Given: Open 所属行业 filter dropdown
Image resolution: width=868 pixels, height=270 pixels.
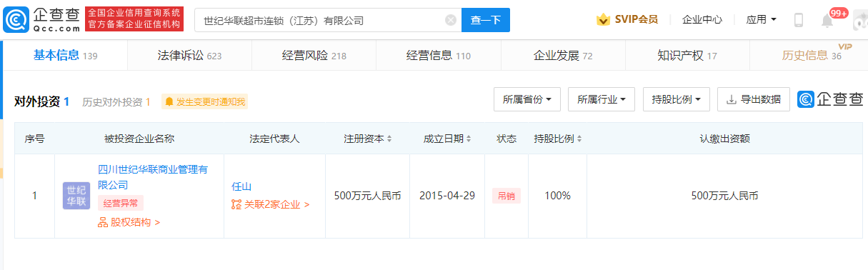Looking at the screenshot, I should tap(602, 99).
